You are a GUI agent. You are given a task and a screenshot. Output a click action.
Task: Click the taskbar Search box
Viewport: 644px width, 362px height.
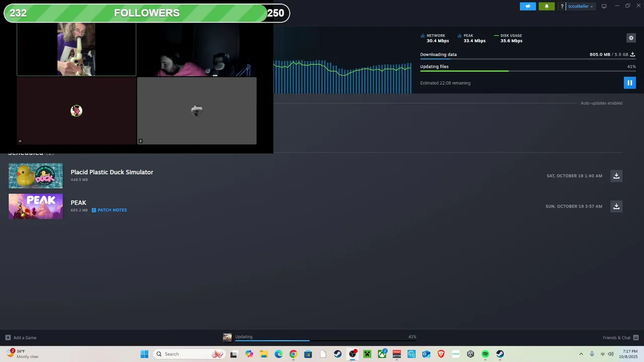pos(190,354)
